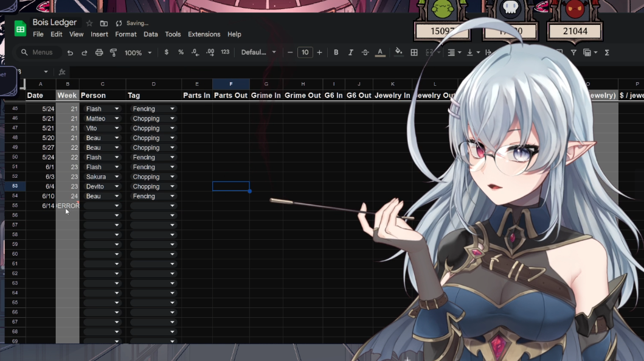The width and height of the screenshot is (644, 361).
Task: Click the move to folder icon
Action: (104, 23)
